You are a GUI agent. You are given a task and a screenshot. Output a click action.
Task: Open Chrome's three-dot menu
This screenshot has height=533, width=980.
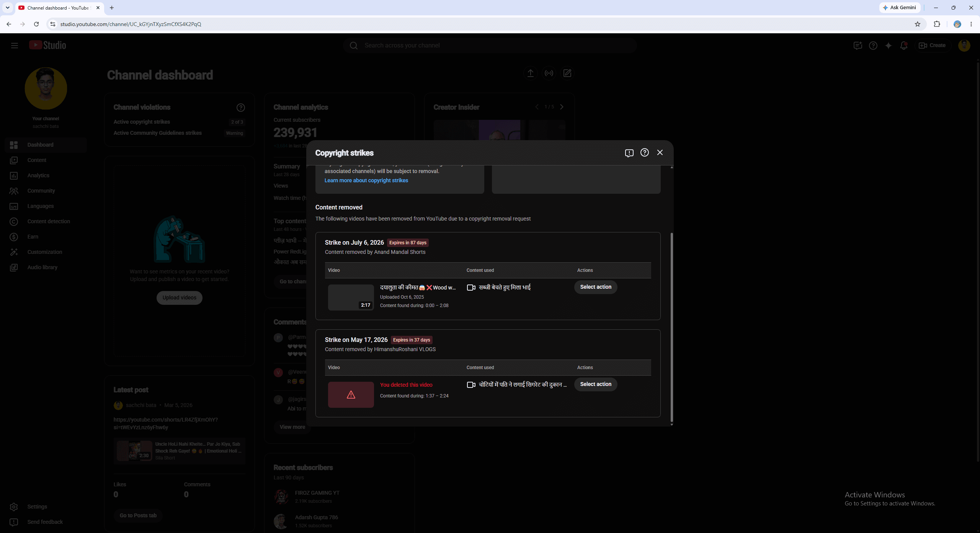click(971, 24)
